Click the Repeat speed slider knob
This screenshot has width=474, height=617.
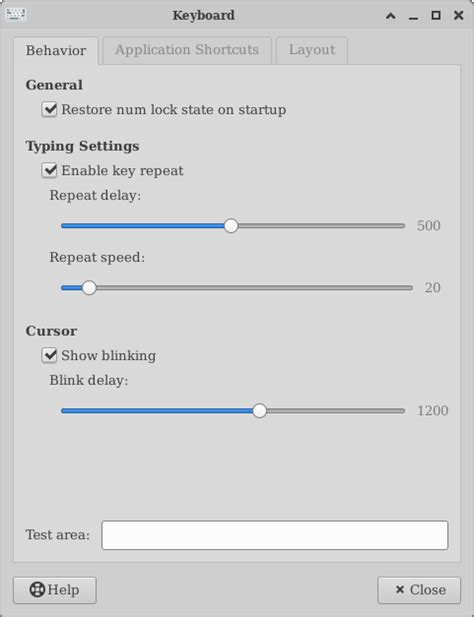[89, 288]
